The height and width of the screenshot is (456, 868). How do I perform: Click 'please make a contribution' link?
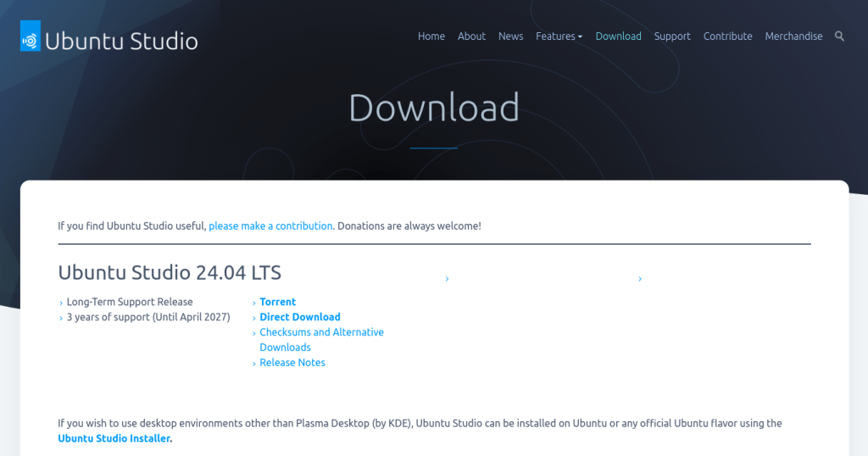click(x=270, y=226)
